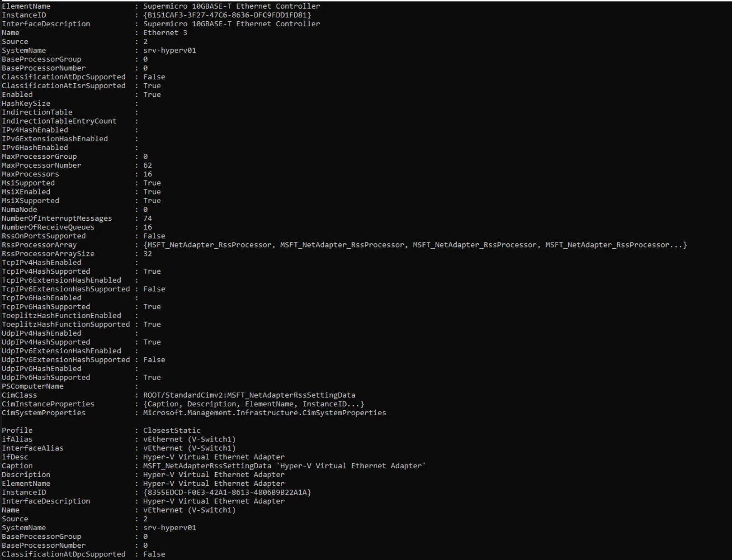Select True beside the first 'Enabled' property
732x560 pixels.
click(x=152, y=95)
